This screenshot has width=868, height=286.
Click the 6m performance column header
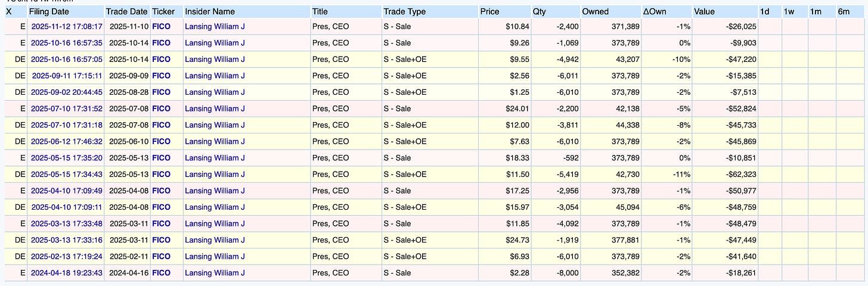tap(844, 11)
